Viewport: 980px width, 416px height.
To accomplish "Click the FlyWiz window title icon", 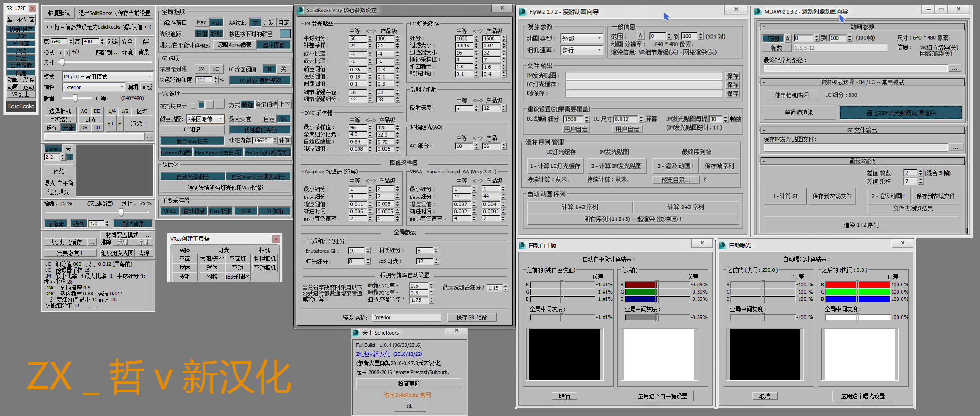I will coord(523,12).
